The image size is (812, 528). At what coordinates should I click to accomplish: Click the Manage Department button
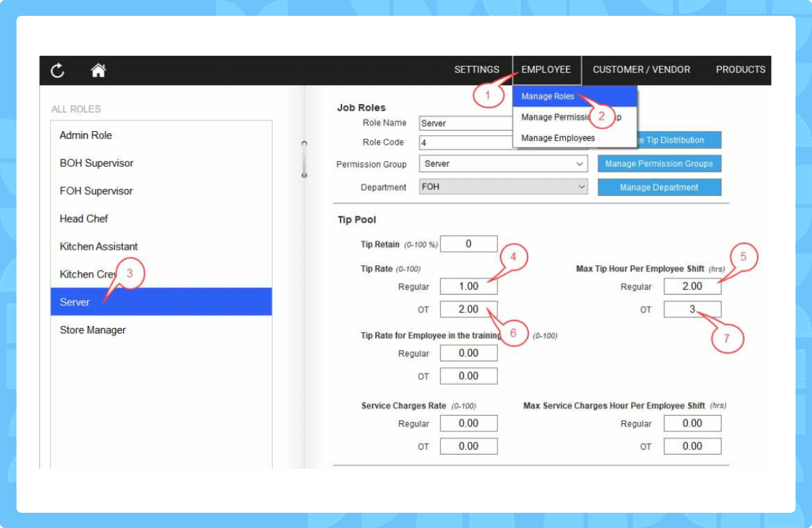coord(659,187)
